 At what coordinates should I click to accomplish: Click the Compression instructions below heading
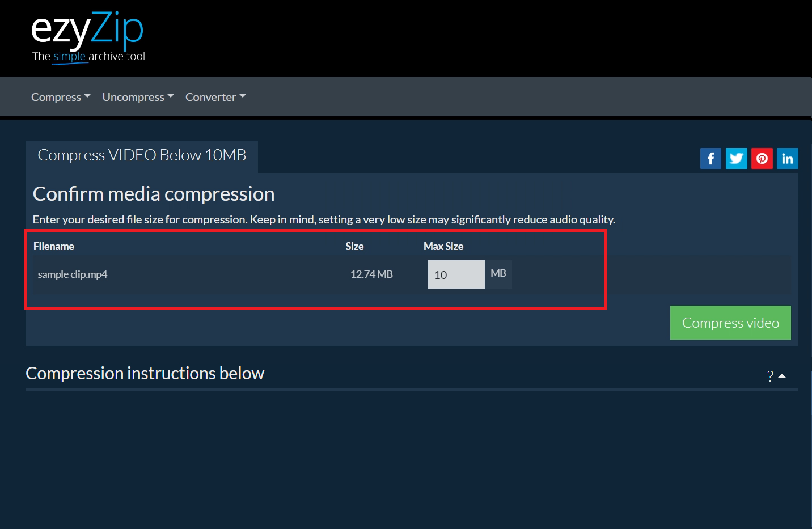(x=145, y=373)
